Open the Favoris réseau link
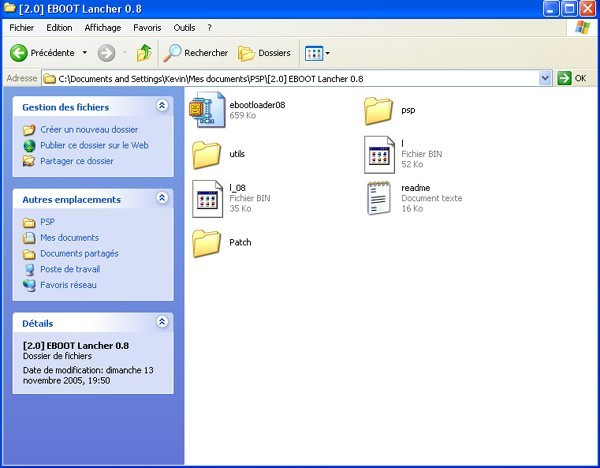600x468 pixels. pyautogui.click(x=68, y=285)
